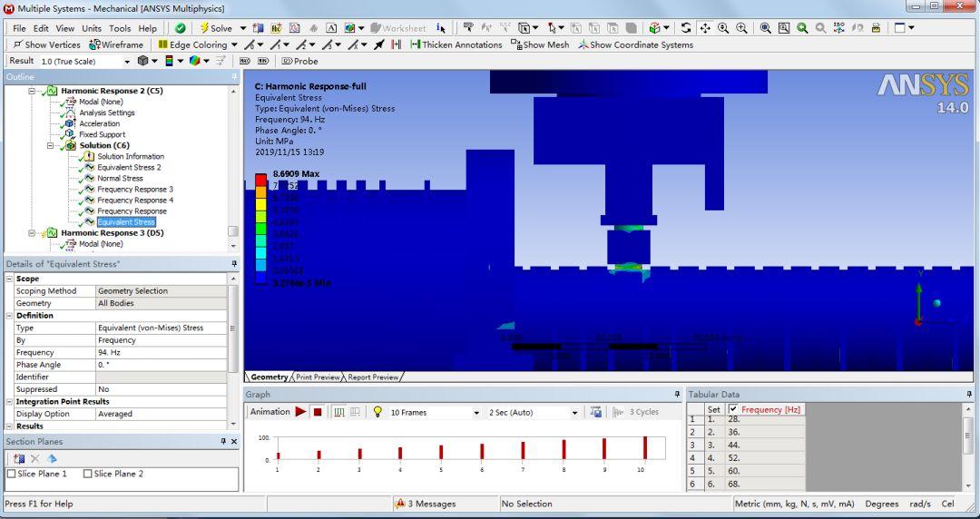The height and width of the screenshot is (519, 980).
Task: Select Normal Stress in the outline
Action: pos(120,178)
